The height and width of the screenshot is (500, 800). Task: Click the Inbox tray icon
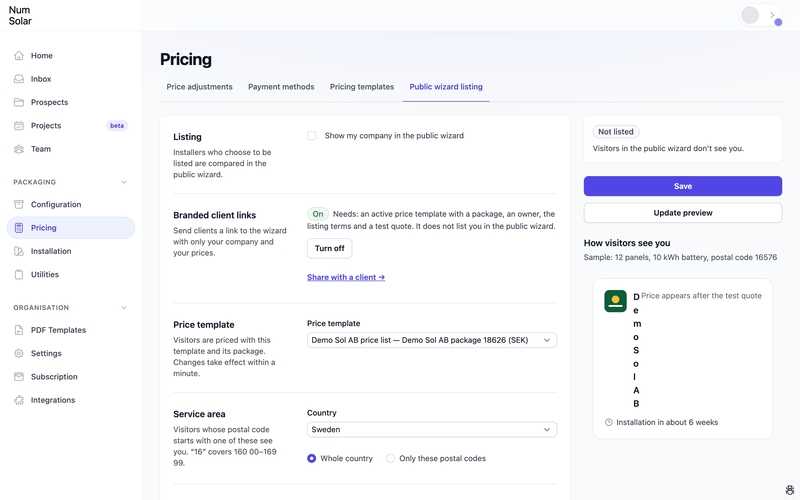pos(19,79)
